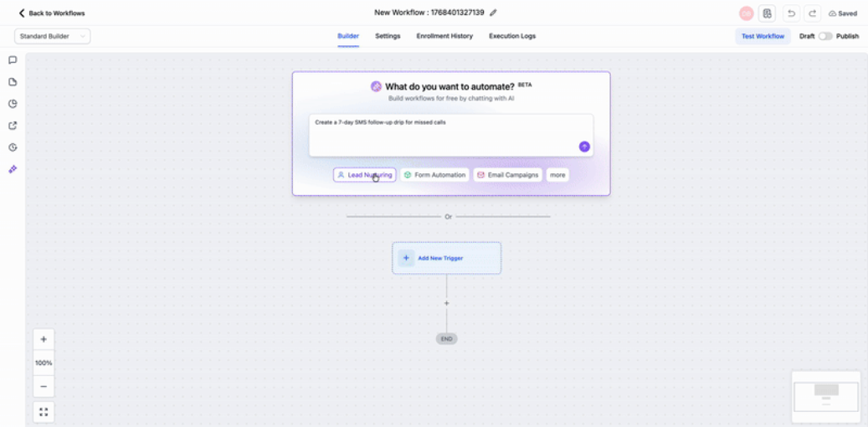Viewport: 868px width, 427px height.
Task: Click the END node
Action: 447,339
